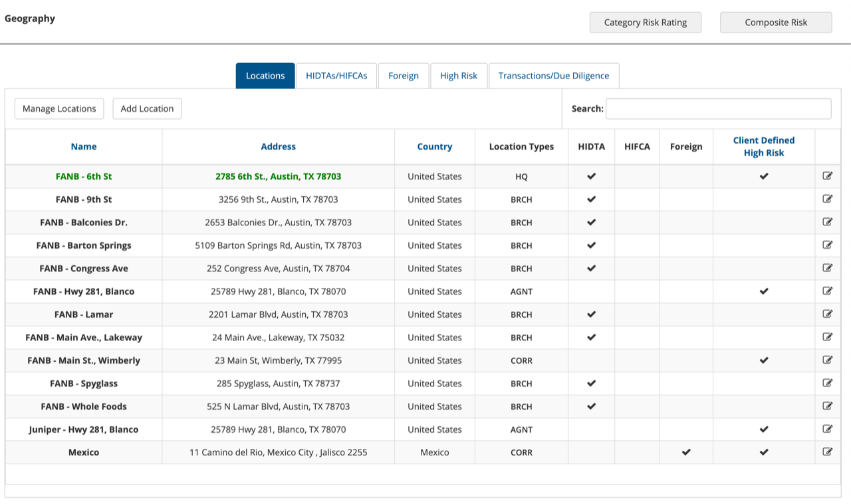This screenshot has height=504, width=851.
Task: Open the Transactions/Due Diligence tab
Action: click(554, 75)
